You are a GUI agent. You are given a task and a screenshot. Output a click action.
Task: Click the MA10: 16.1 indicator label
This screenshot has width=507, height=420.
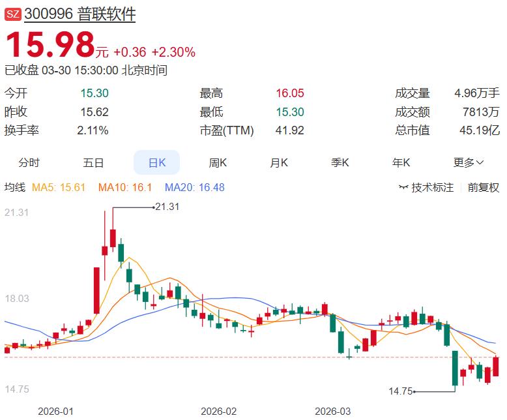[x=125, y=187]
